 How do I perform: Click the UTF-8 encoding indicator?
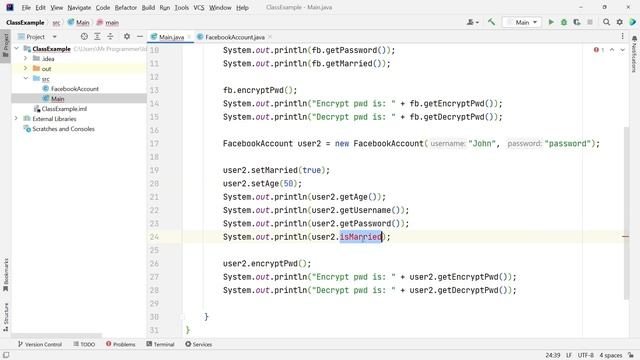[x=586, y=355]
